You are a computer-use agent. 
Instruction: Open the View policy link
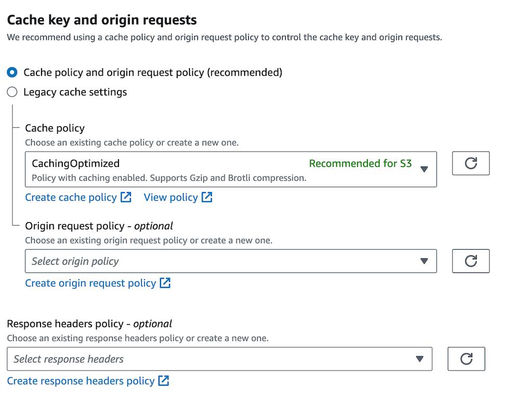pyautogui.click(x=170, y=197)
